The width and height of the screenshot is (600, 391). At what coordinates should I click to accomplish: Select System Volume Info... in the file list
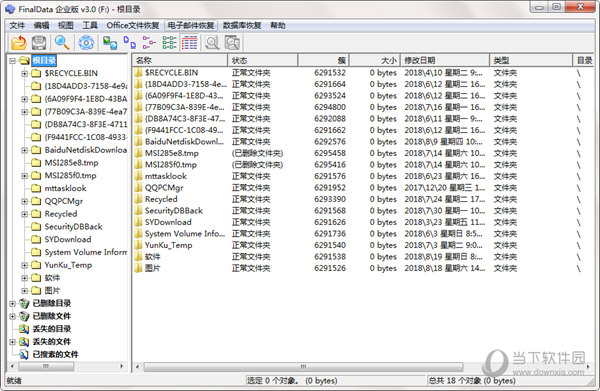point(185,233)
